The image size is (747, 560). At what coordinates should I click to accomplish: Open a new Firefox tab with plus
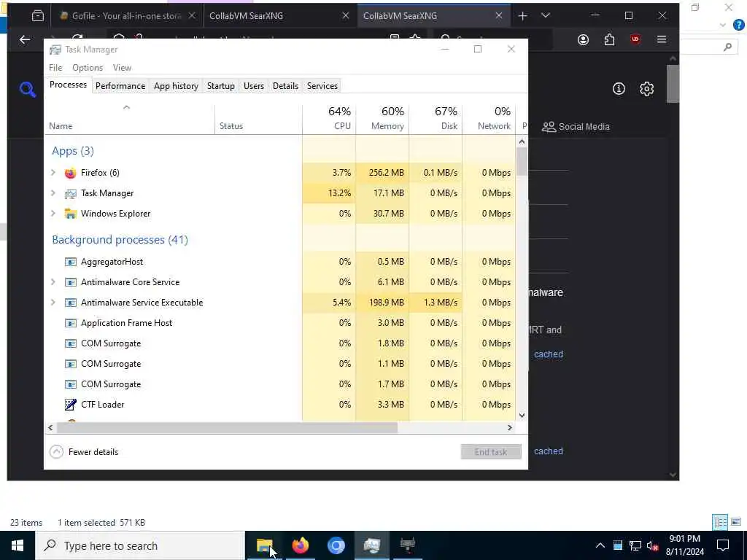[x=522, y=16]
